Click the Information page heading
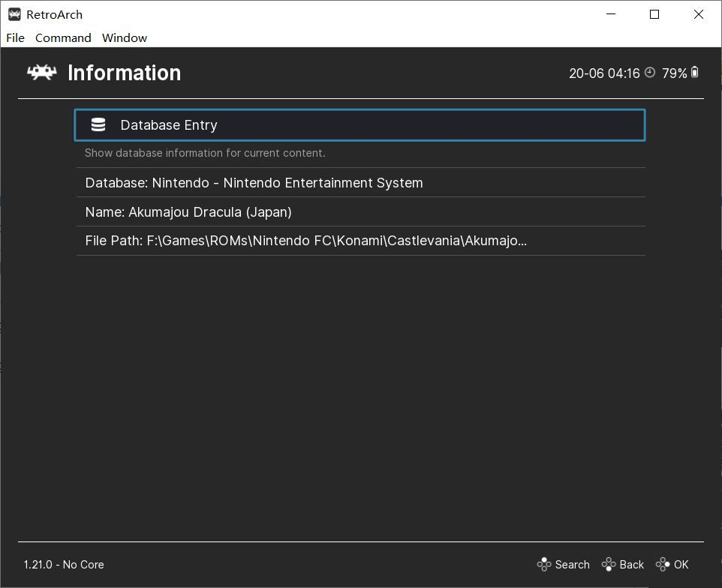 (125, 73)
